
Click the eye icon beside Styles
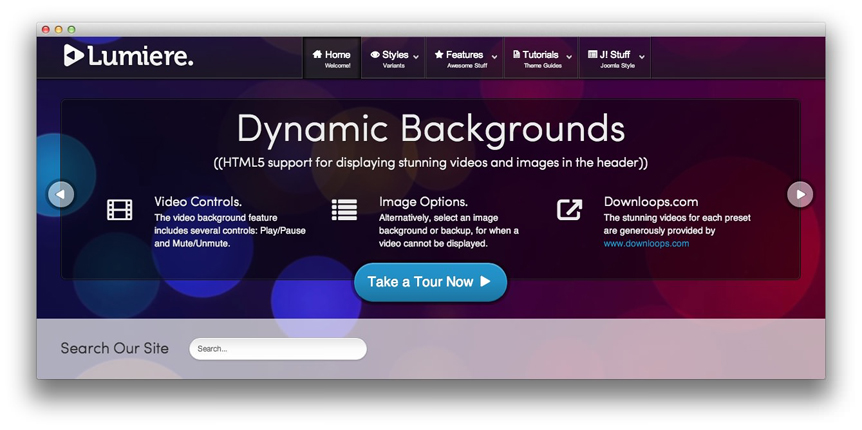(x=375, y=55)
